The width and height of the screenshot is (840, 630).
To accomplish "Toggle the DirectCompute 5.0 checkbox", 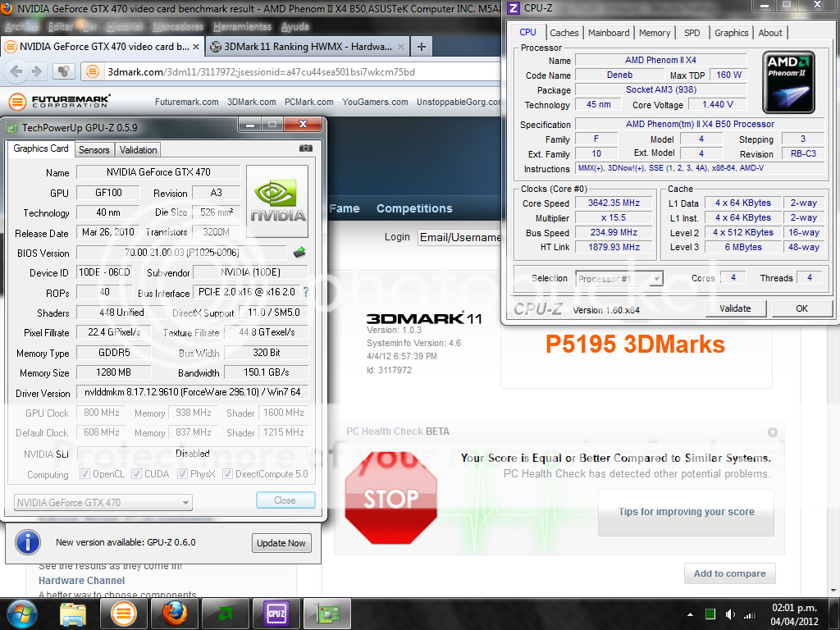I will tap(228, 474).
